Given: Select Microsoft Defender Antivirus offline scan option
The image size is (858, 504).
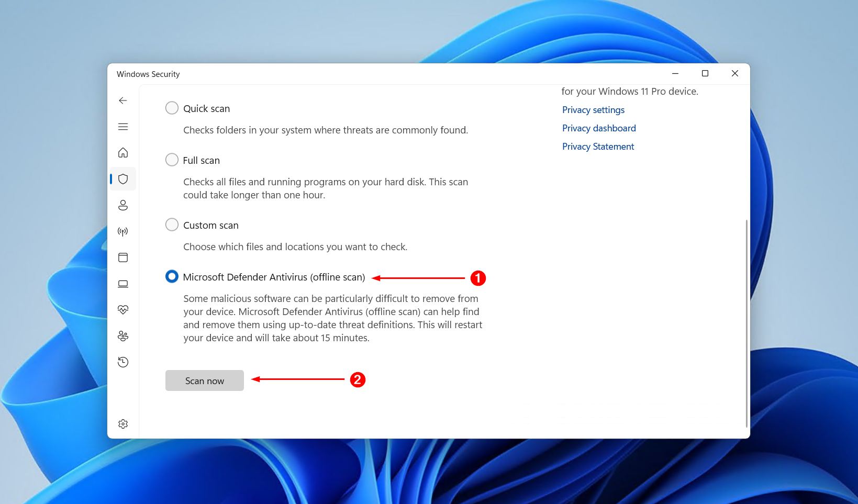Looking at the screenshot, I should (172, 277).
